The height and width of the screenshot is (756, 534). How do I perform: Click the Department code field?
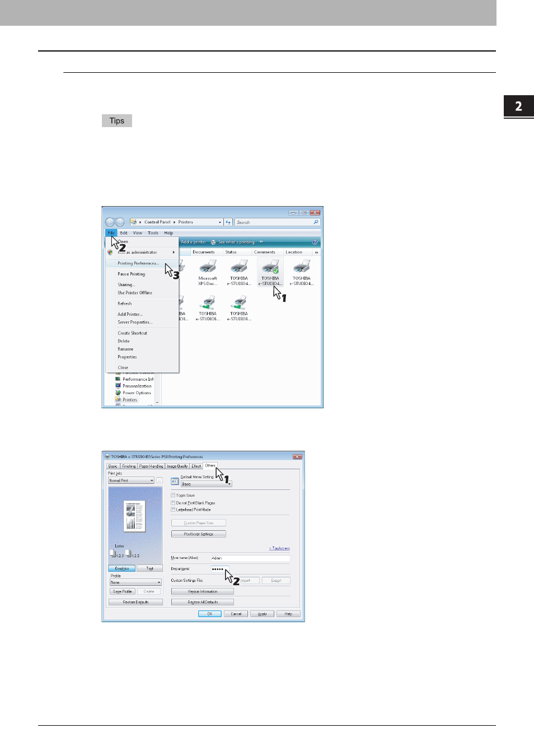point(220,569)
